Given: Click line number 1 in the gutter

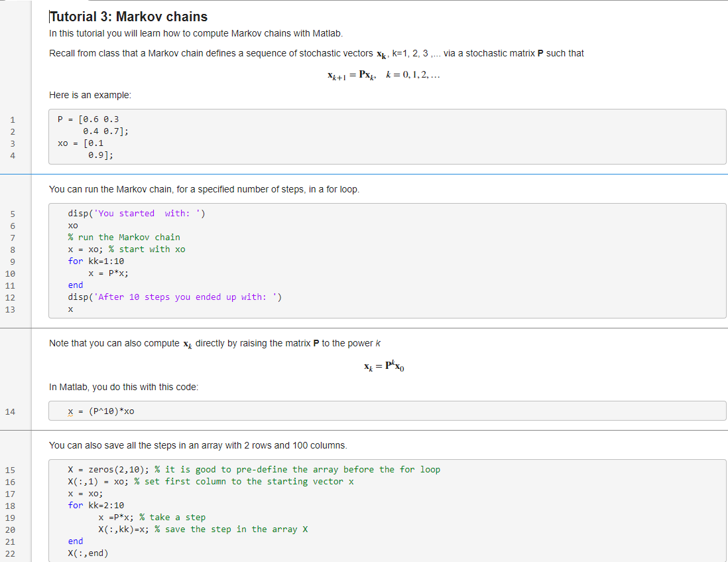Looking at the screenshot, I should click(11, 119).
